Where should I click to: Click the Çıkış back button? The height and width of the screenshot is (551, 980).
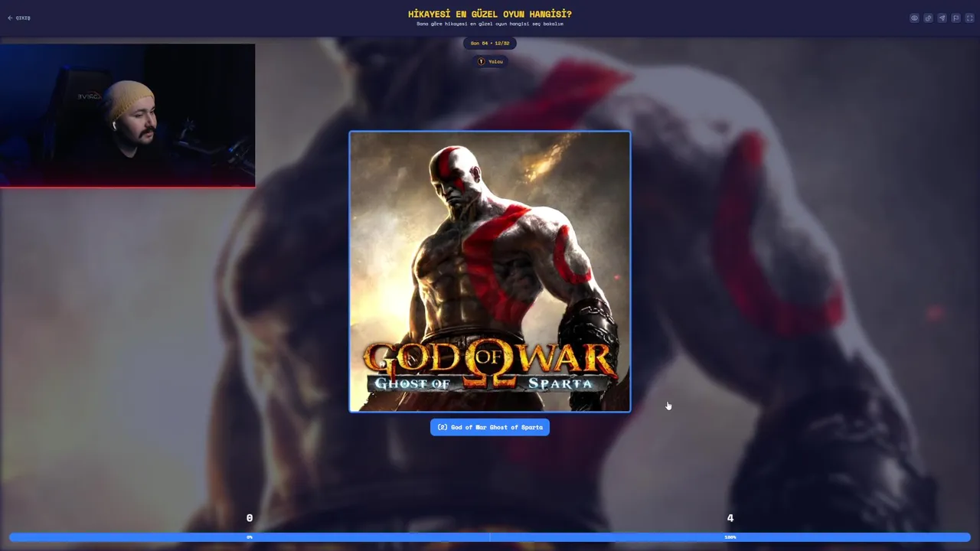click(19, 18)
